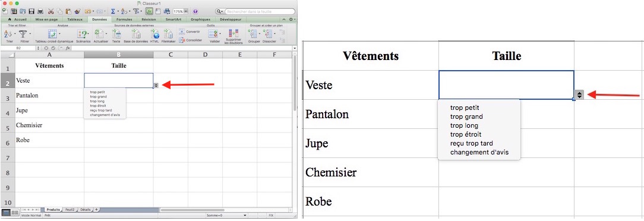Open Tableau croisé dynamique tool
Image resolution: width=644 pixels, height=221 pixels.
tap(52, 34)
